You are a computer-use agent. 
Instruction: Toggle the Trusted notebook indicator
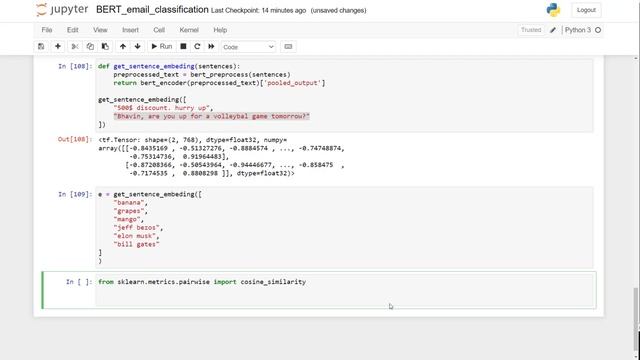pyautogui.click(x=531, y=30)
